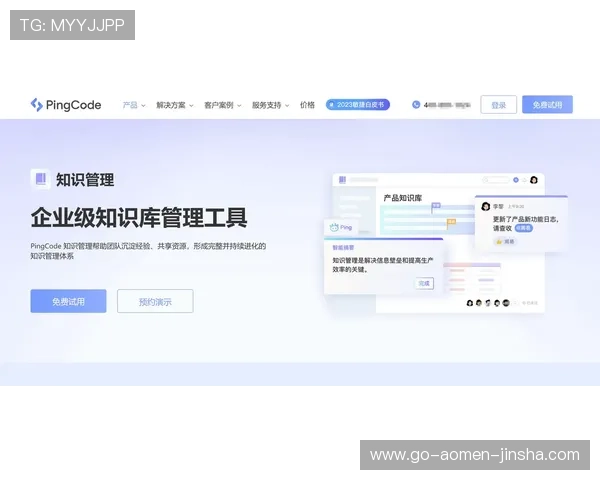The height and width of the screenshot is (480, 600).
Task: Expand the 解决方案 dropdown chevron
Action: pos(191,106)
